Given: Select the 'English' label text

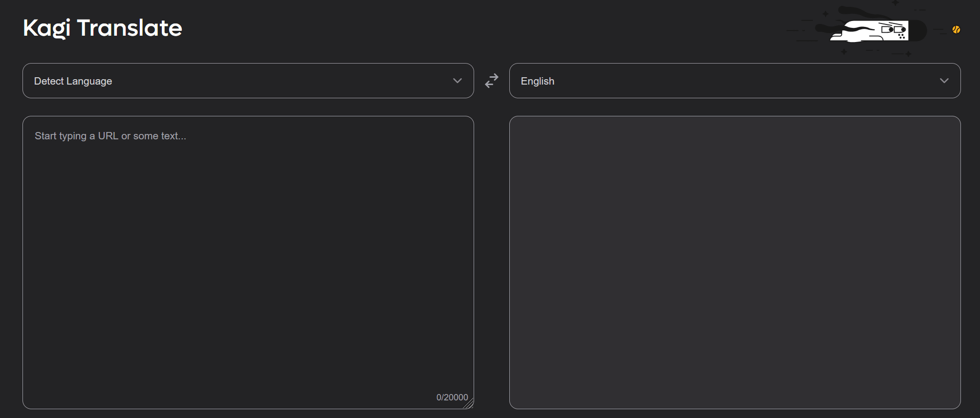Looking at the screenshot, I should [x=537, y=81].
